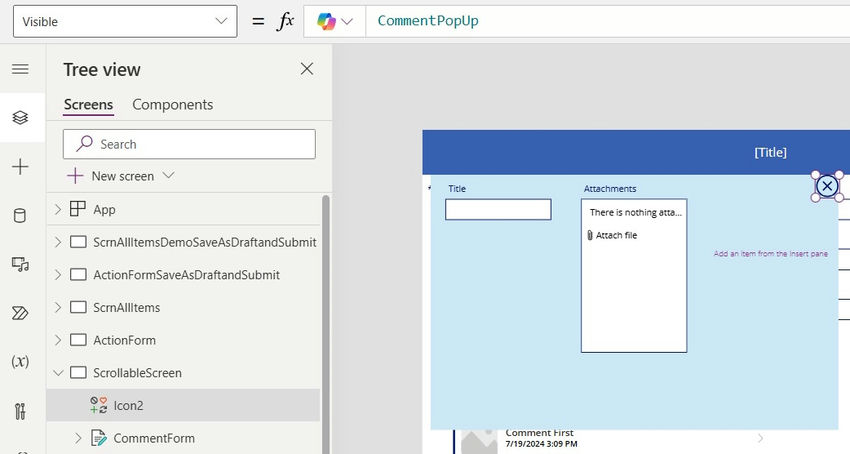Open the Data cylinder icon

click(x=20, y=215)
